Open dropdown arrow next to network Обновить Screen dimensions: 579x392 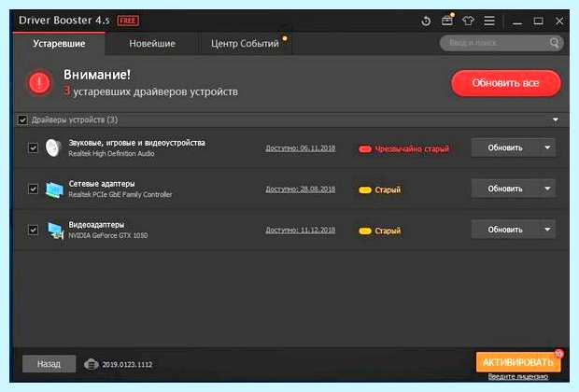point(547,189)
